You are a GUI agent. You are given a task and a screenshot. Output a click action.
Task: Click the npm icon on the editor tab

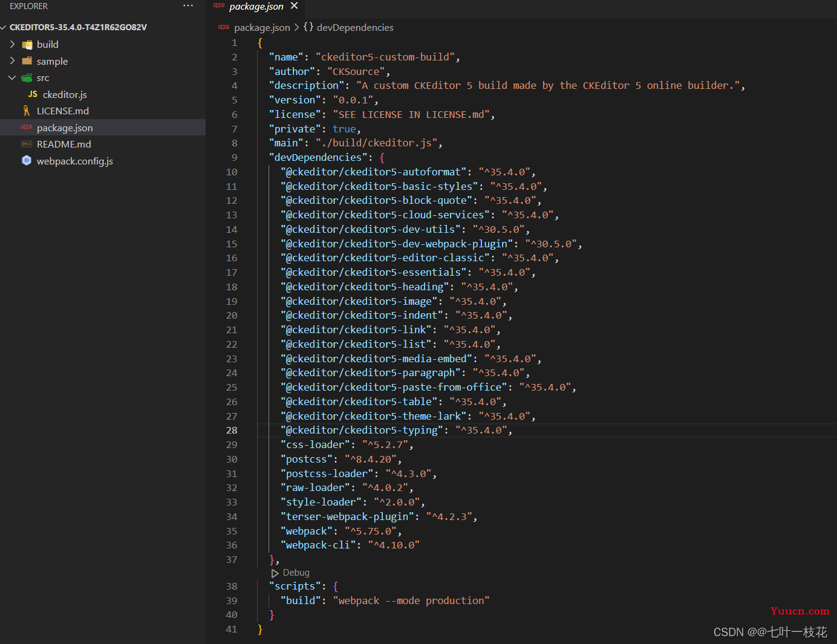pos(219,5)
